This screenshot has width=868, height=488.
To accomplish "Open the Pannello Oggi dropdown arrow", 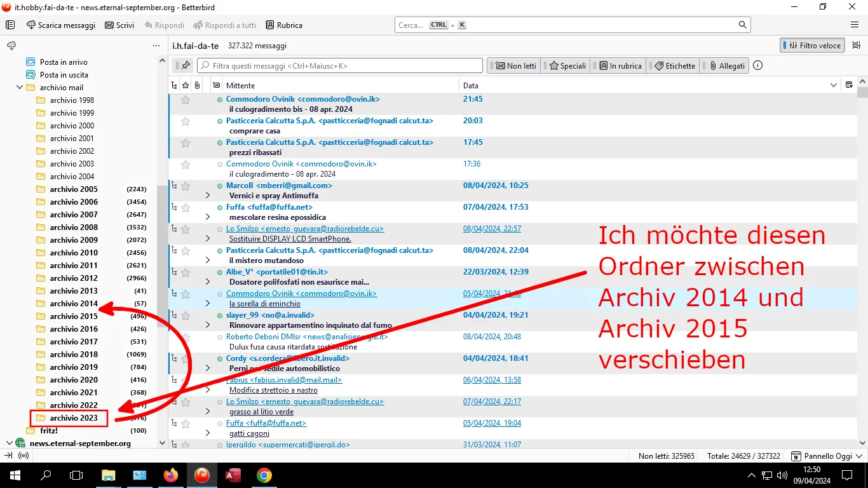I will [x=859, y=456].
